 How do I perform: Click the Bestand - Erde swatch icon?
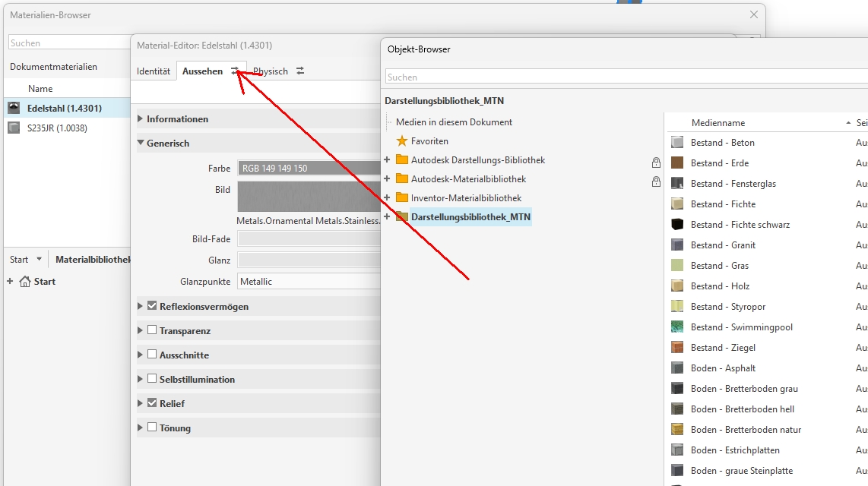(677, 163)
